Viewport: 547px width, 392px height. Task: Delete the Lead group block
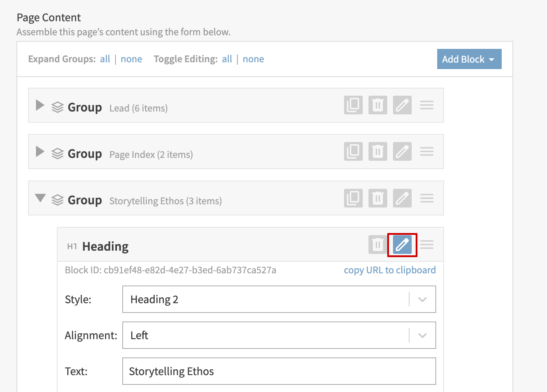point(378,105)
